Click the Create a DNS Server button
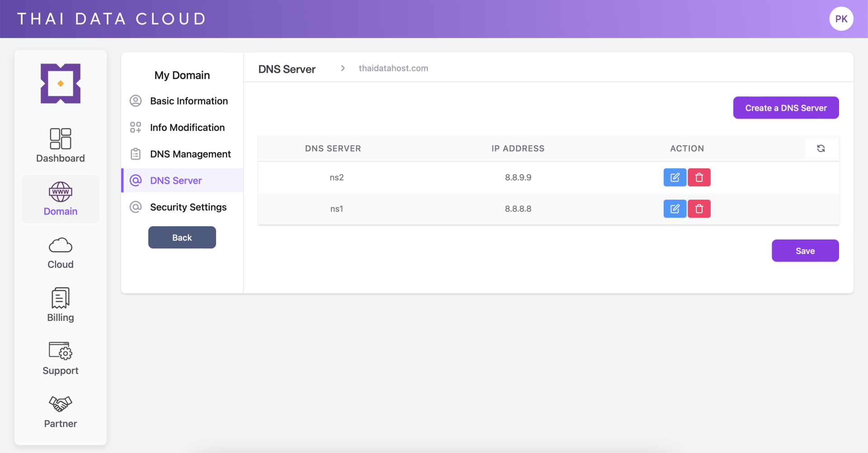Image resolution: width=868 pixels, height=453 pixels. click(786, 108)
